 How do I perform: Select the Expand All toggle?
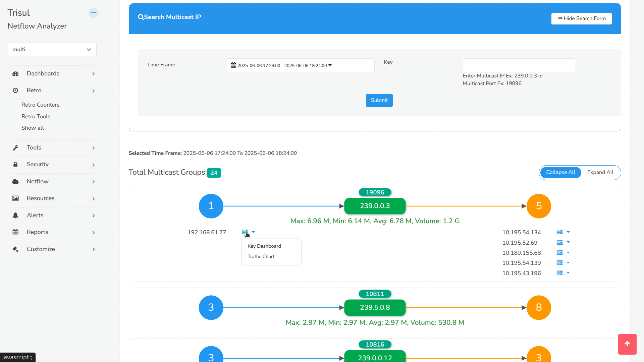coord(600,172)
